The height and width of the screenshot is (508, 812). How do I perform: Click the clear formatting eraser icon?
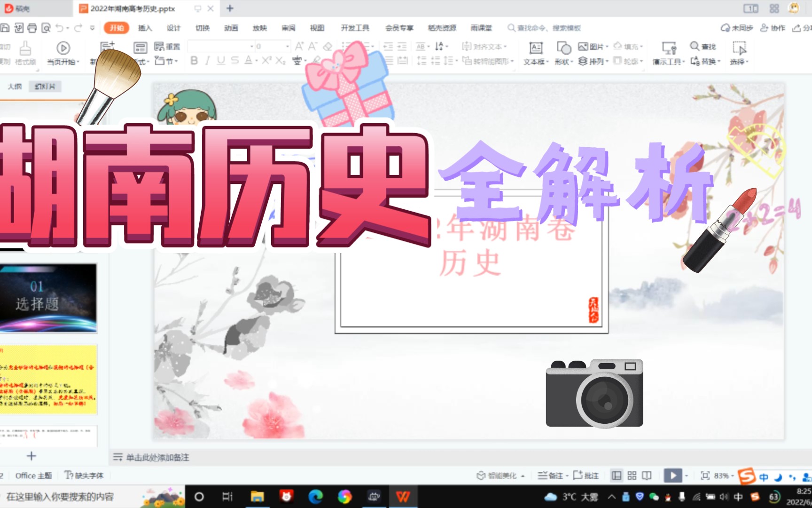pos(327,47)
